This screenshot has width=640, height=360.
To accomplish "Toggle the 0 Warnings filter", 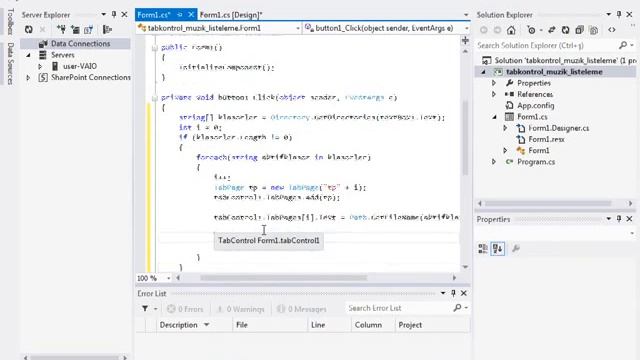I will click(x=240, y=309).
